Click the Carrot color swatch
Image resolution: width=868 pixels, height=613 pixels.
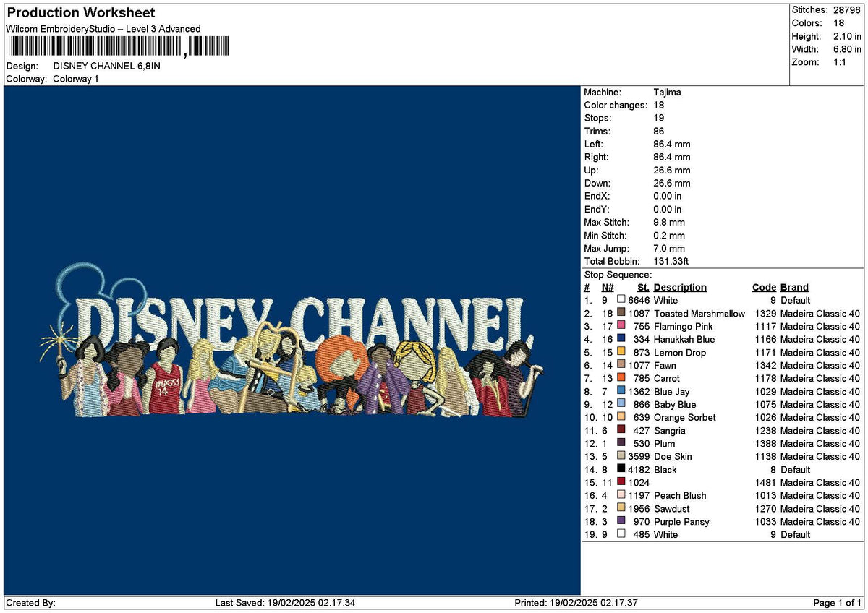(621, 378)
